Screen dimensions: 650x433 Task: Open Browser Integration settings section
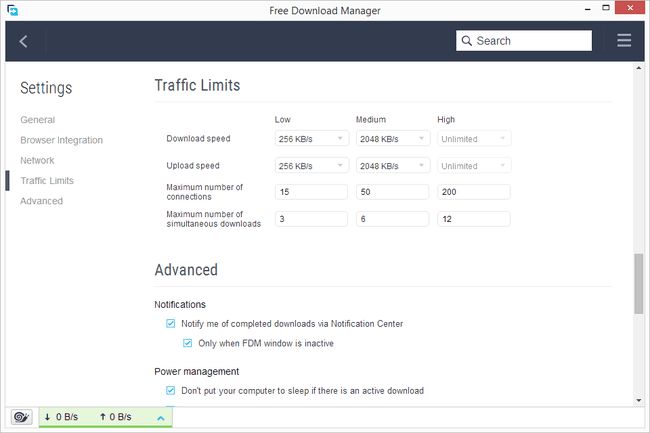[x=61, y=140]
